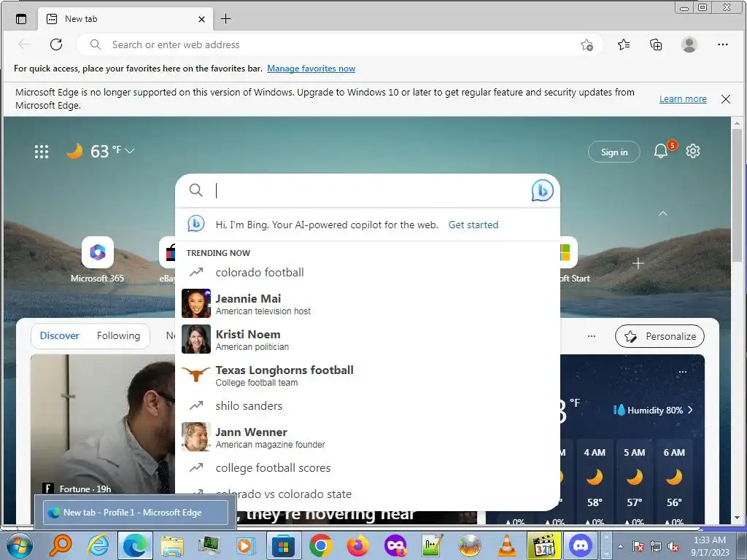The image size is (747, 560).
Task: Open Edge Settings and more menu
Action: (x=723, y=44)
